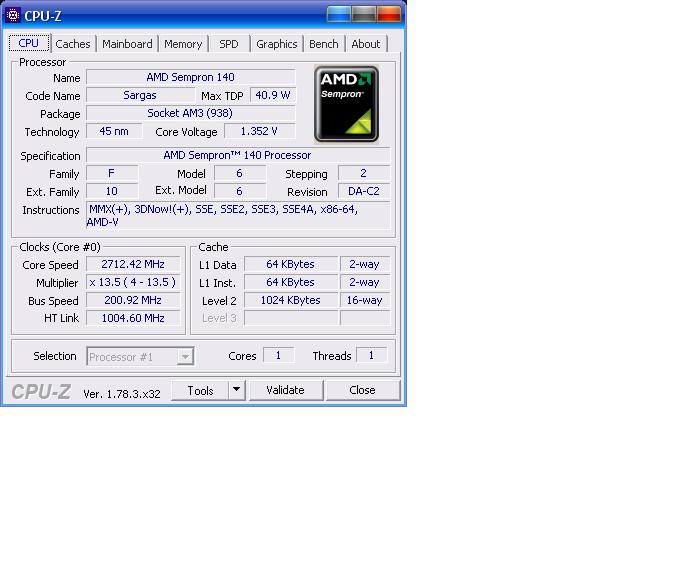Expand the Tools dropdown arrow
The height and width of the screenshot is (579, 688).
click(236, 390)
